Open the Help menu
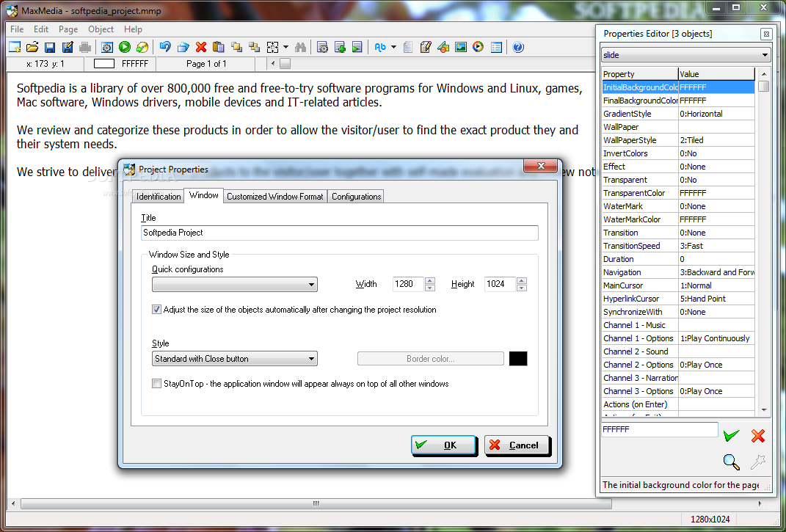The height and width of the screenshot is (532, 786). (133, 29)
